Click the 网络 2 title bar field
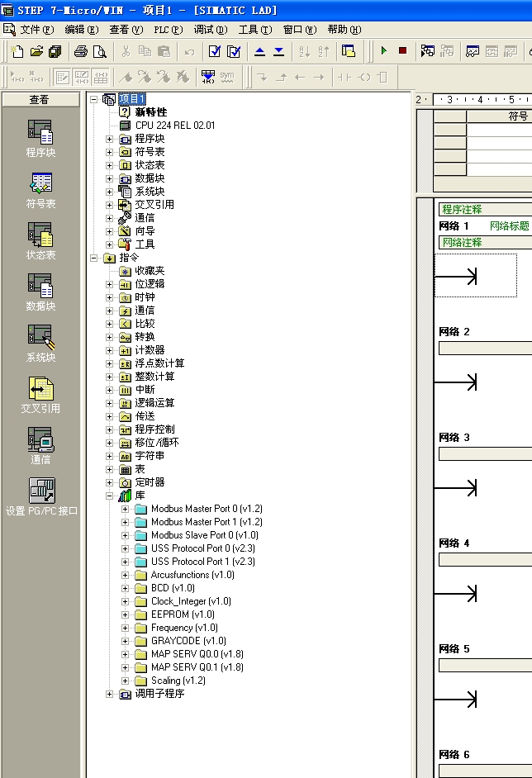Viewport: 532px width, 778px height. (x=485, y=348)
